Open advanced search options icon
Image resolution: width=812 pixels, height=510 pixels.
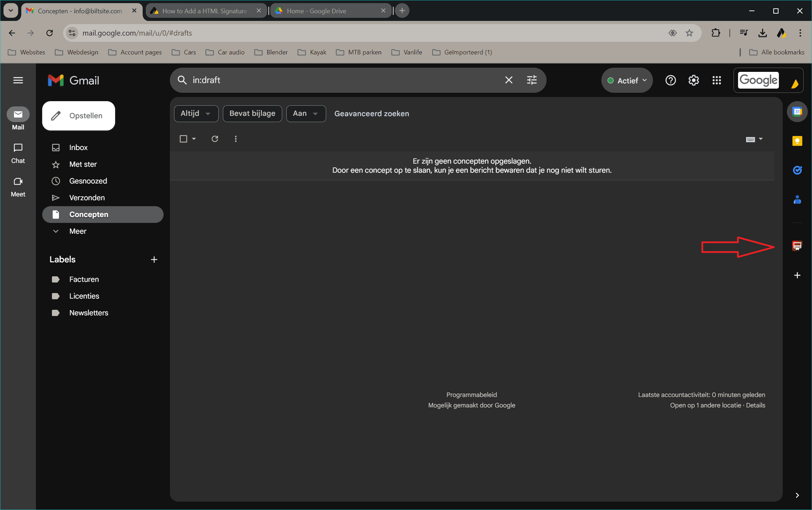(x=532, y=80)
